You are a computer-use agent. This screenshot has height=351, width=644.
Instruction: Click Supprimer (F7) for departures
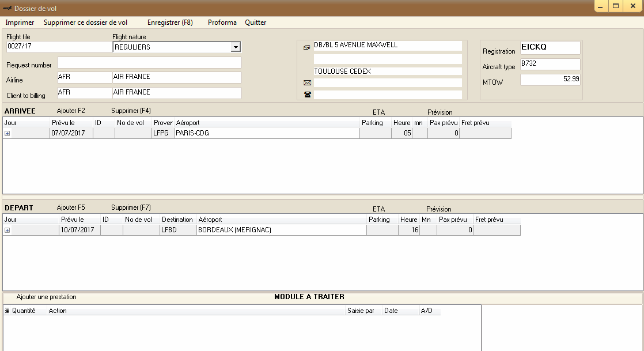click(131, 207)
